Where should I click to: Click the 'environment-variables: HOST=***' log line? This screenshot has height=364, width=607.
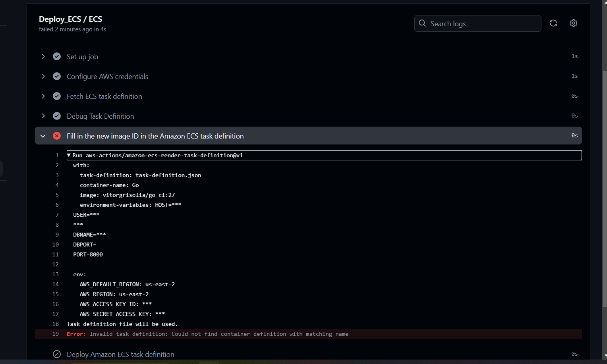point(130,205)
